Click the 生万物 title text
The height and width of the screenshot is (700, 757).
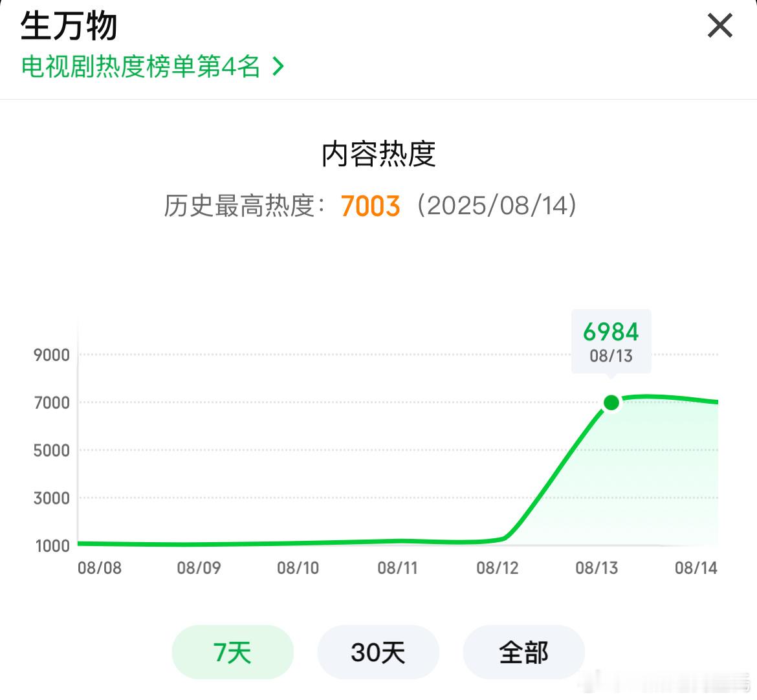coord(69,26)
